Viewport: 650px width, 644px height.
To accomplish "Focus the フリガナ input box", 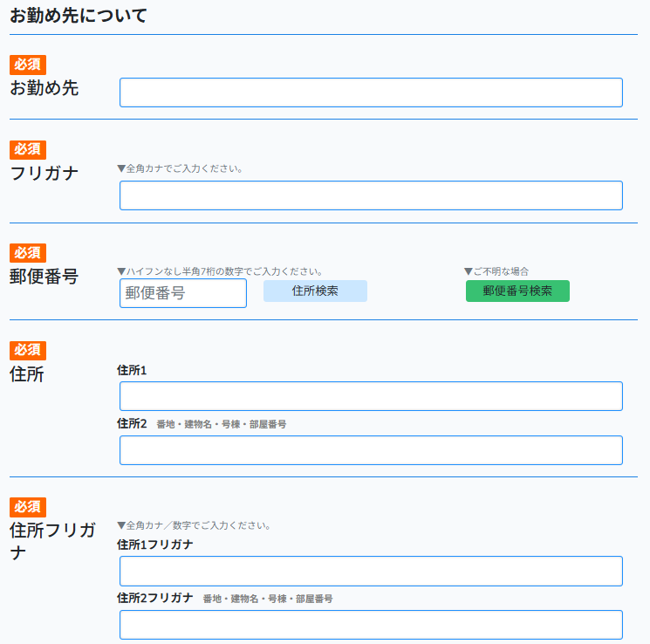I will point(371,195).
